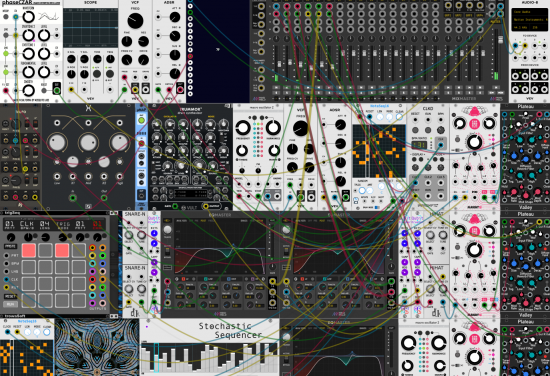550x376 pixels.
Task: Click the release knob on the top ADSR
Action: [175, 74]
